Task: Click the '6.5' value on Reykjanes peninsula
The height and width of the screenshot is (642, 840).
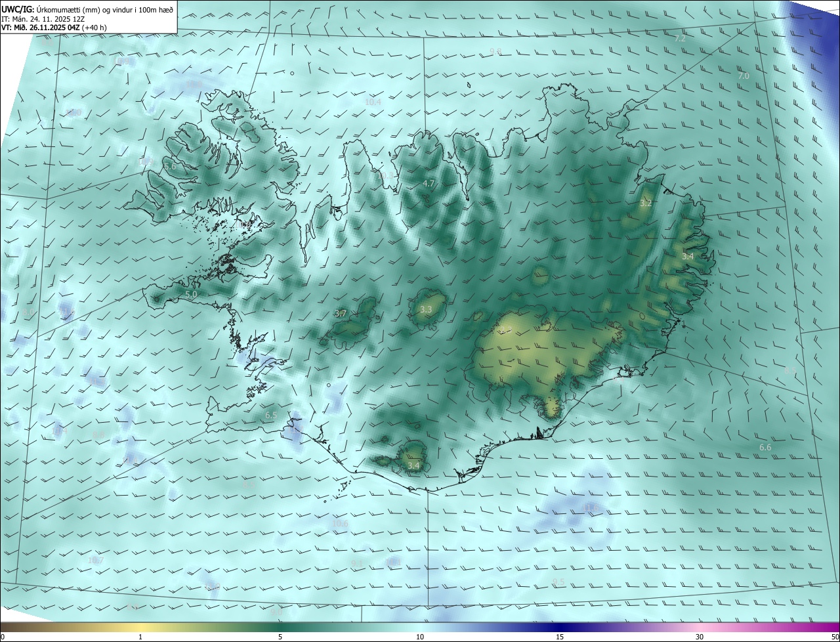Action: coord(271,416)
